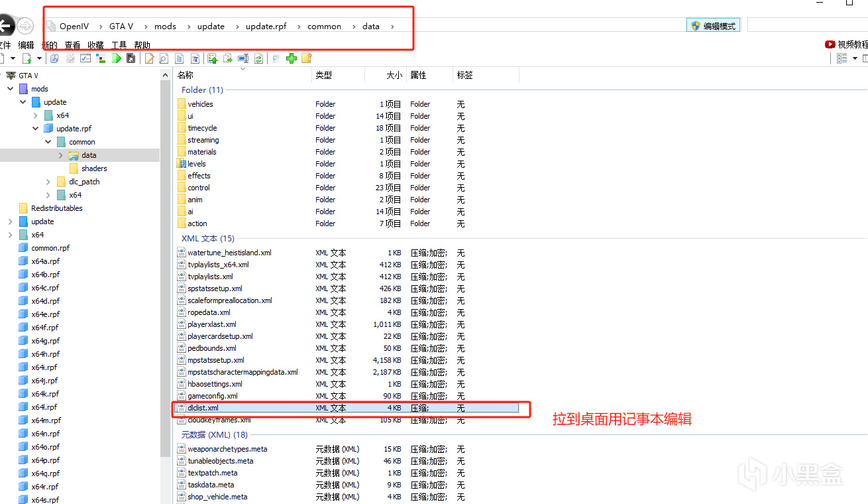Select shaders folder in the tree
This screenshot has width=868, height=504.
(94, 168)
